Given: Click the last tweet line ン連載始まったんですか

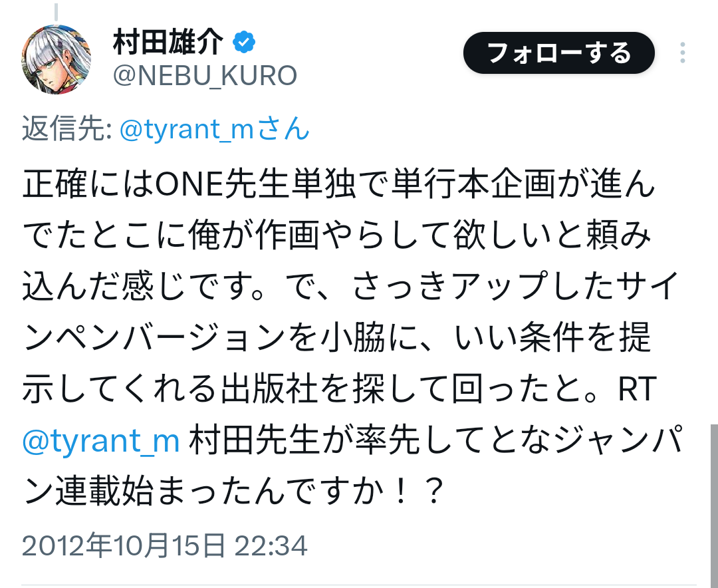Looking at the screenshot, I should point(233,493).
